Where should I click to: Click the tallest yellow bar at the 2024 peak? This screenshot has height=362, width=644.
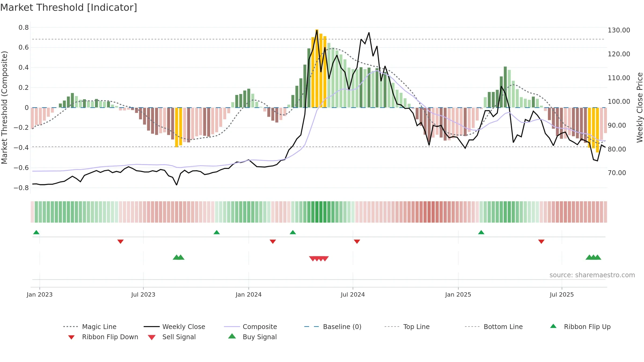[x=317, y=68]
